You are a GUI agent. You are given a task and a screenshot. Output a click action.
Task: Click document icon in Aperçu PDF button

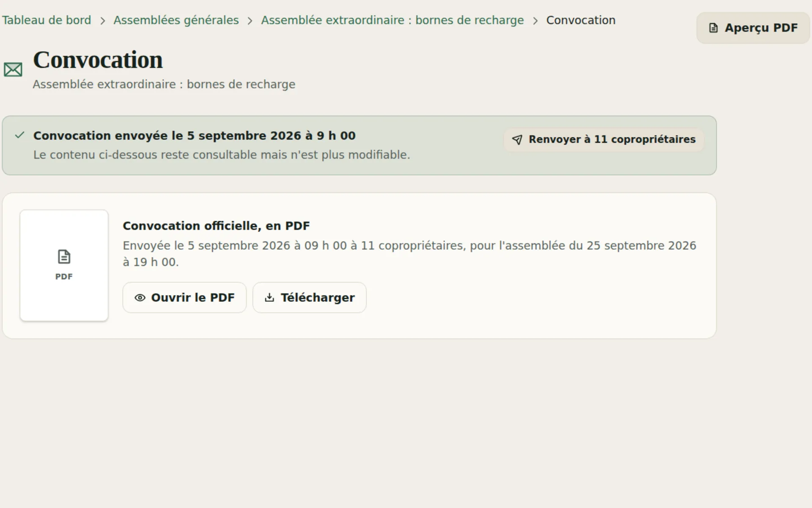click(713, 28)
